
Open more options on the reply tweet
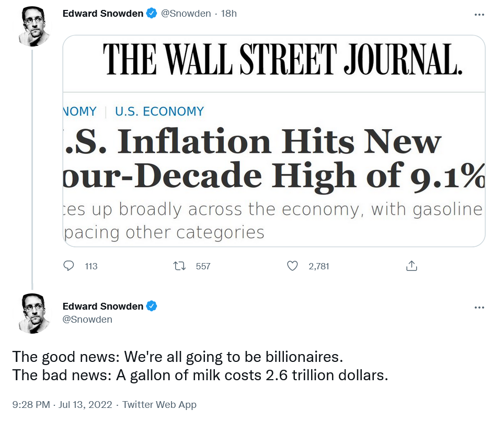(x=479, y=308)
